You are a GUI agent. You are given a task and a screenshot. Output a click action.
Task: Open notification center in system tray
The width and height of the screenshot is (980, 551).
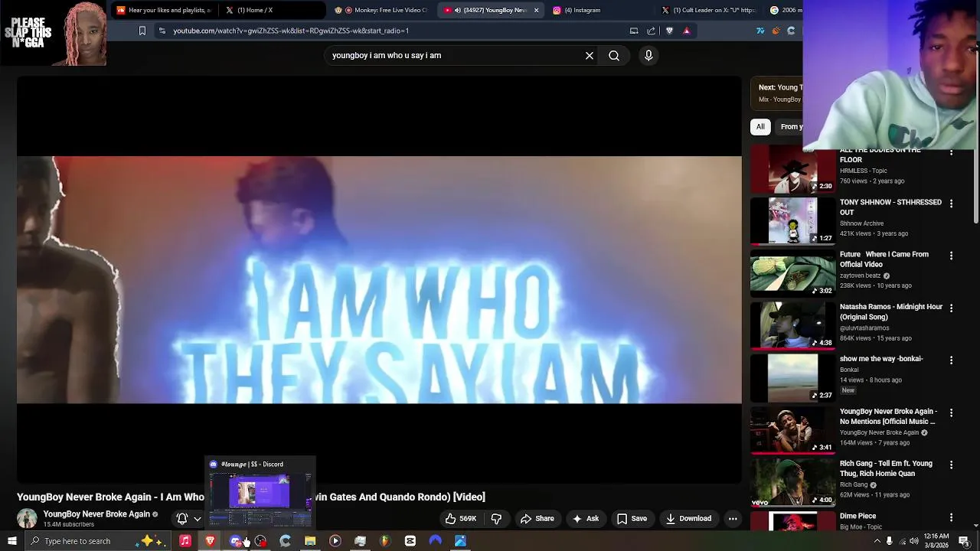pyautogui.click(x=964, y=541)
